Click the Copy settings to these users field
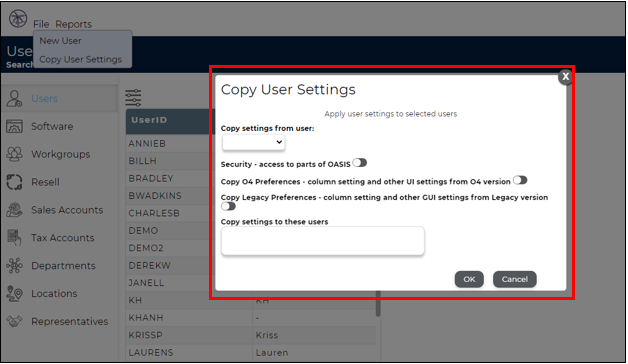Viewport: 628px width, 364px height. 322,241
